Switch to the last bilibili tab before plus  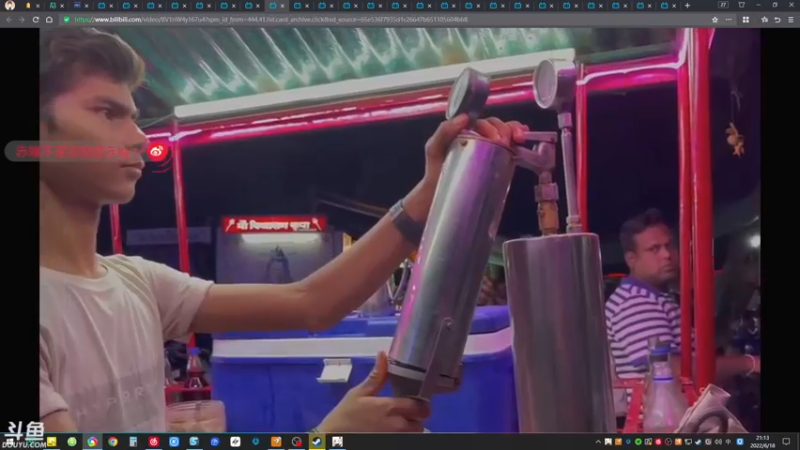tap(667, 6)
